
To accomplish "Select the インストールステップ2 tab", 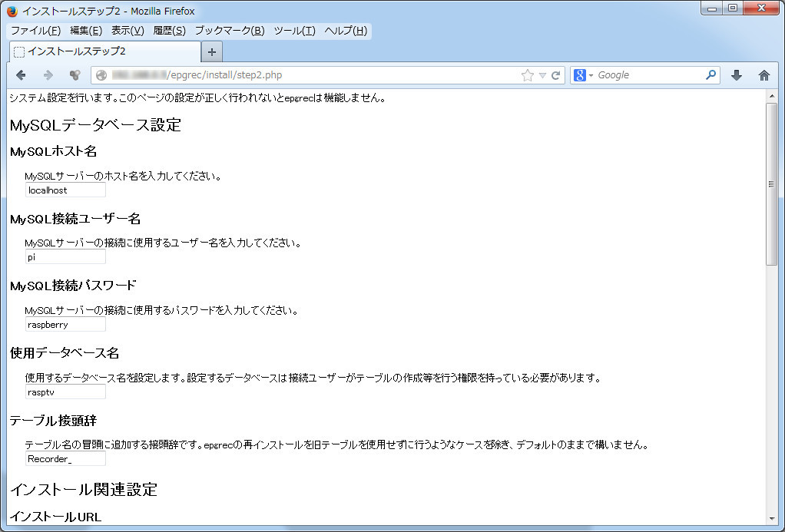I will [105, 51].
